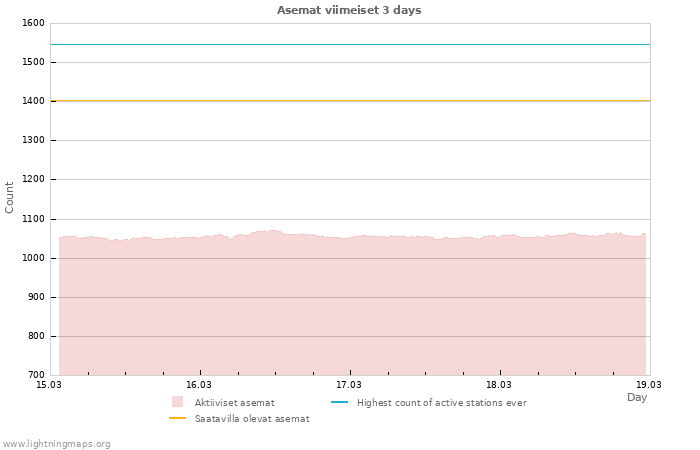Click the 17.03 date tick label
This screenshot has height=450, width=700.
tap(349, 384)
